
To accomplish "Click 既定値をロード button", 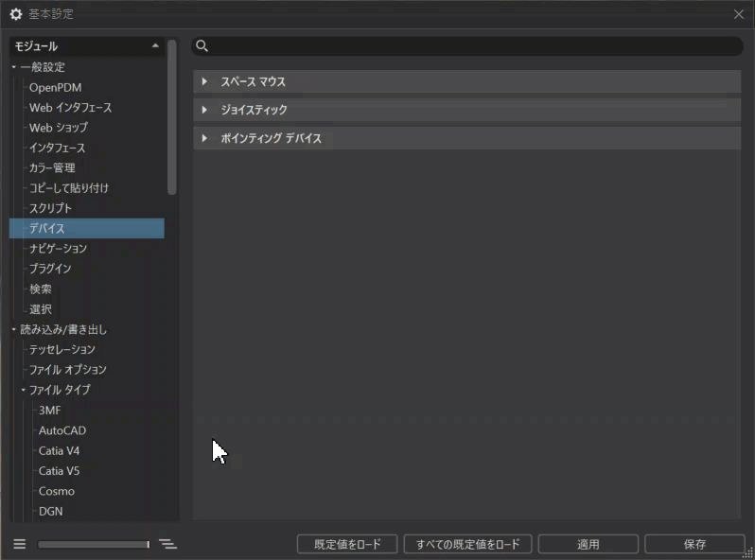I will click(347, 544).
